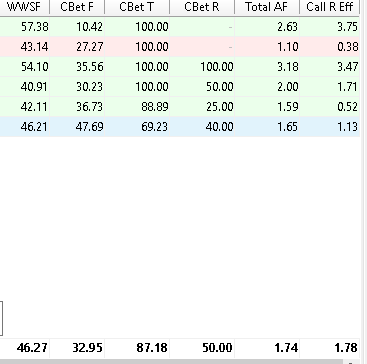Select the CBet R value 40.00
This screenshot has width=367, height=364.
220,127
